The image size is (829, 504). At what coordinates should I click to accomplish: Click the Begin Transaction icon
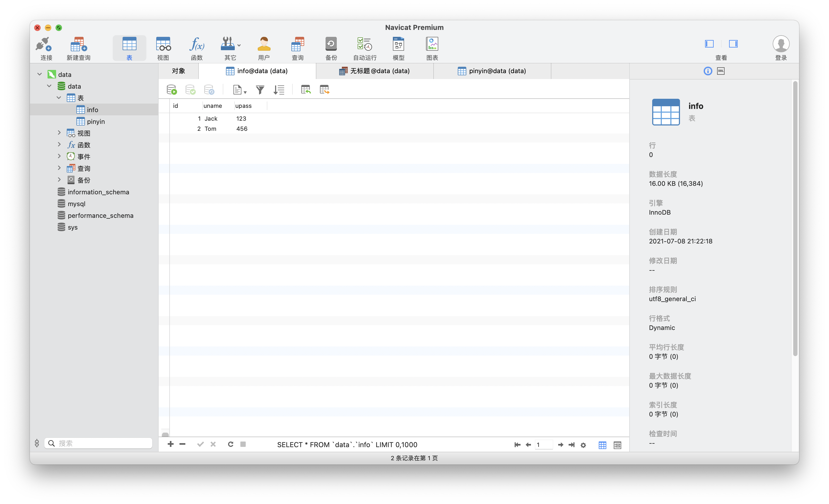(171, 90)
